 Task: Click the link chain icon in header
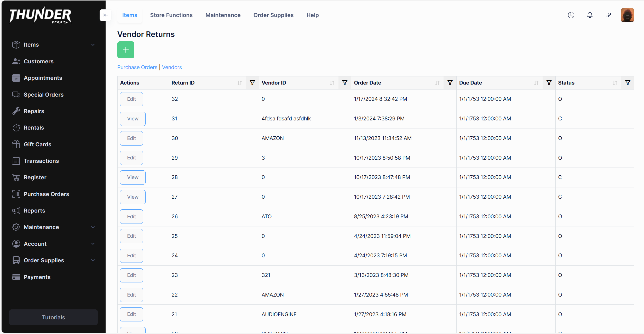[608, 15]
